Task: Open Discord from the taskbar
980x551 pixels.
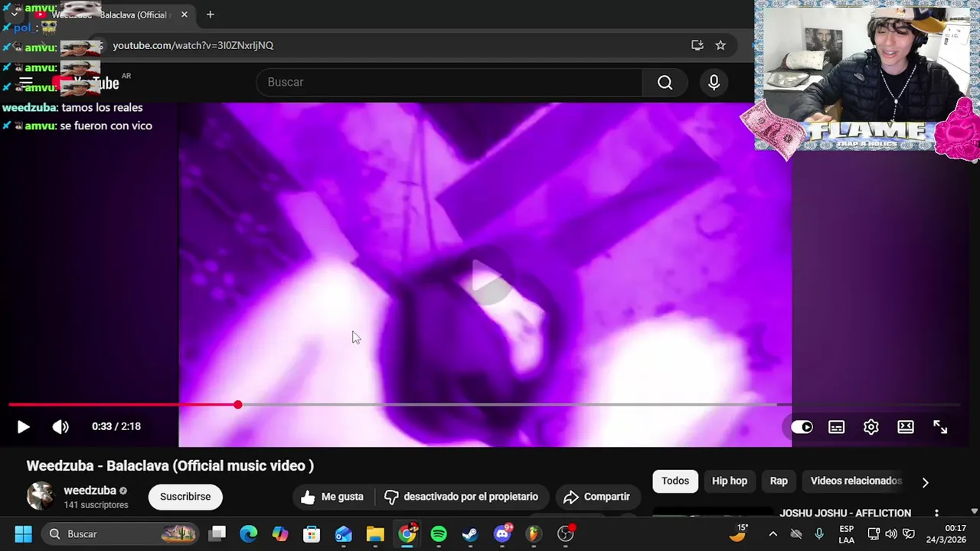Action: pos(502,533)
